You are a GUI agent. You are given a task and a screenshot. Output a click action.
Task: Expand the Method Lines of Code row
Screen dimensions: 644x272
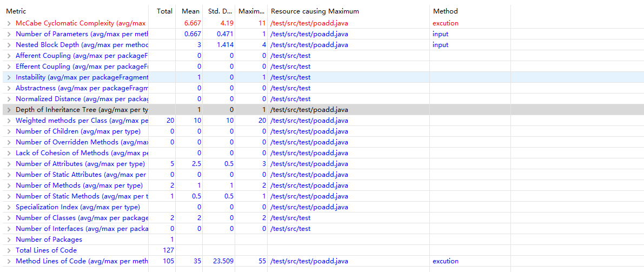[x=9, y=261]
